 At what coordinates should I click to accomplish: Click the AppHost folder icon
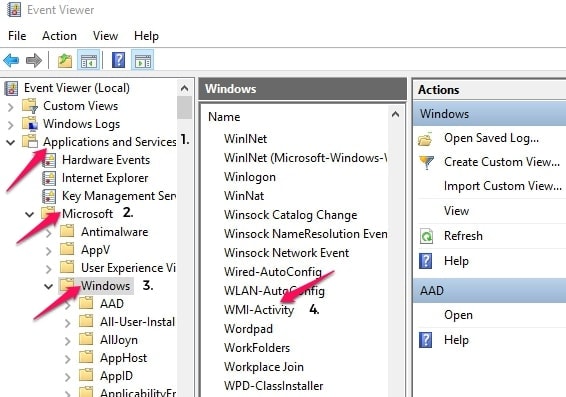[86, 358]
